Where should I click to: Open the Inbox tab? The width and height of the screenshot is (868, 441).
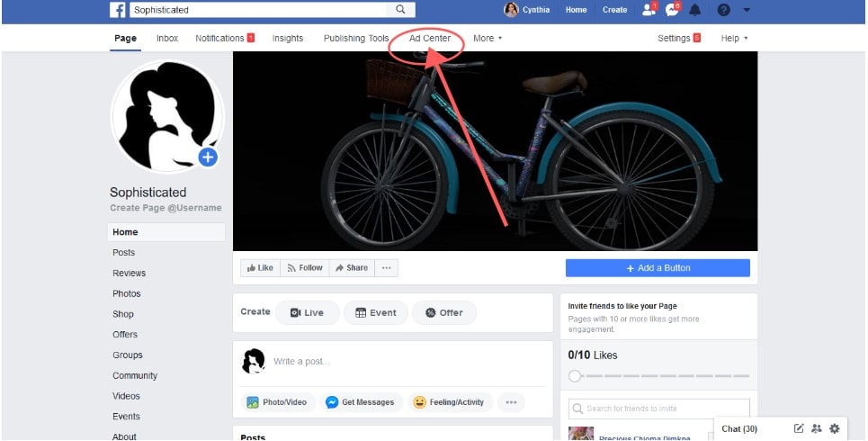point(167,38)
